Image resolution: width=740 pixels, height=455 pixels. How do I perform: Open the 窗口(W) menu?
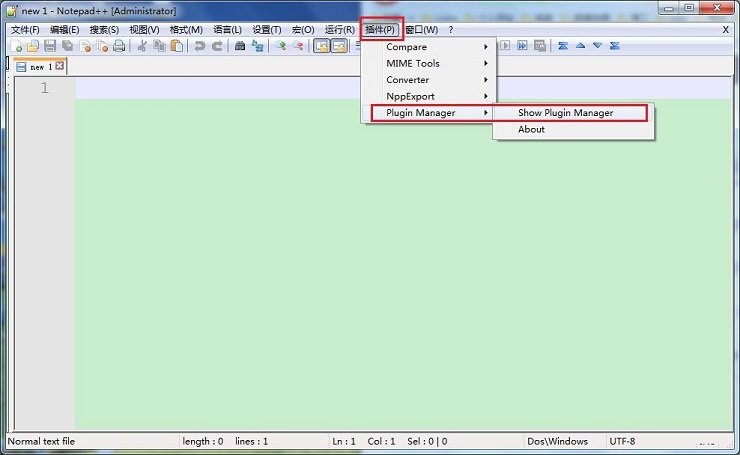pos(421,30)
